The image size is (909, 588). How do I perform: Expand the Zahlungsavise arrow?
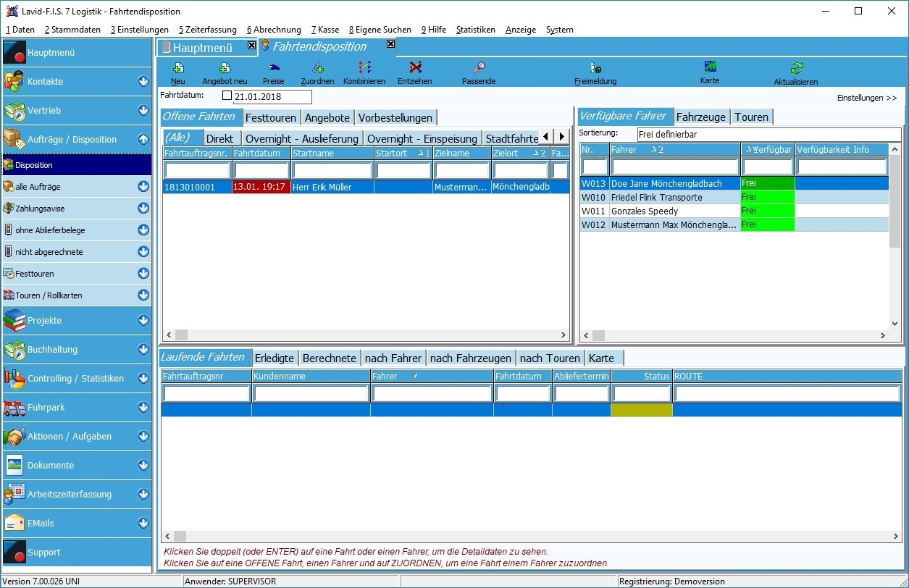(x=143, y=209)
